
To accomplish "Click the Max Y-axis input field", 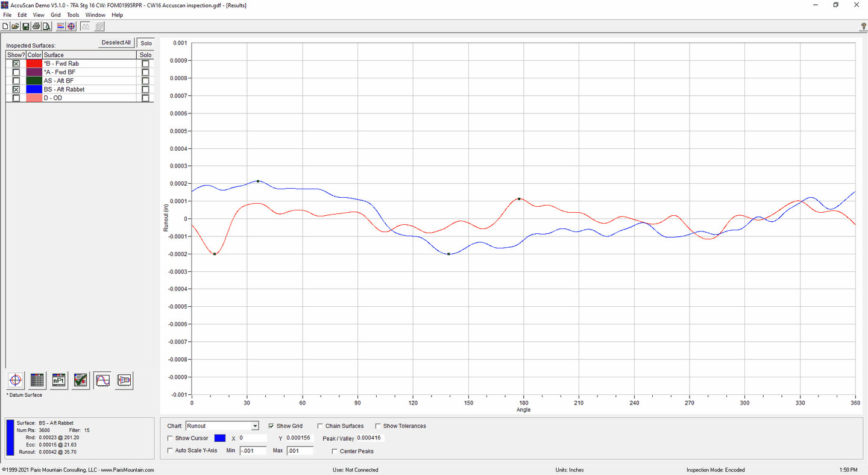I will pyautogui.click(x=300, y=451).
